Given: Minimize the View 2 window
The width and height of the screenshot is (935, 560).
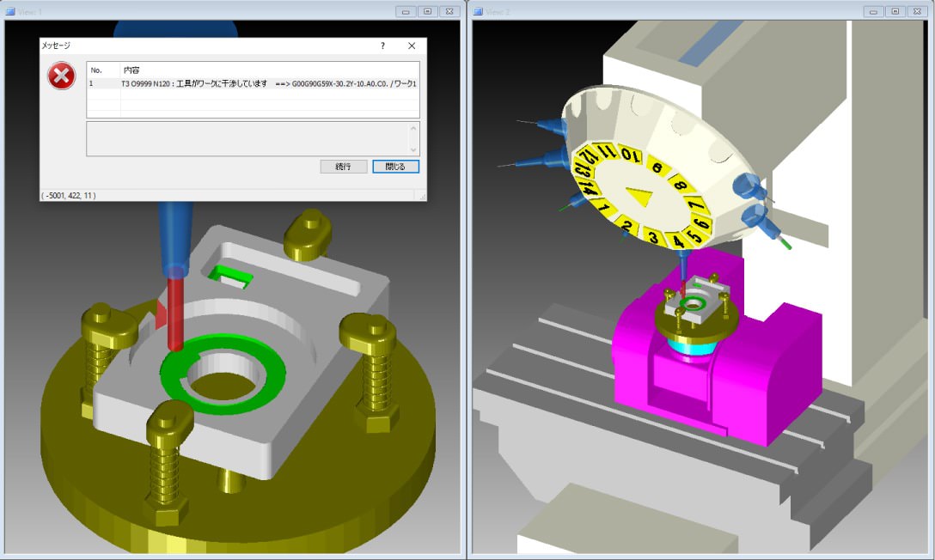Looking at the screenshot, I should point(875,12).
